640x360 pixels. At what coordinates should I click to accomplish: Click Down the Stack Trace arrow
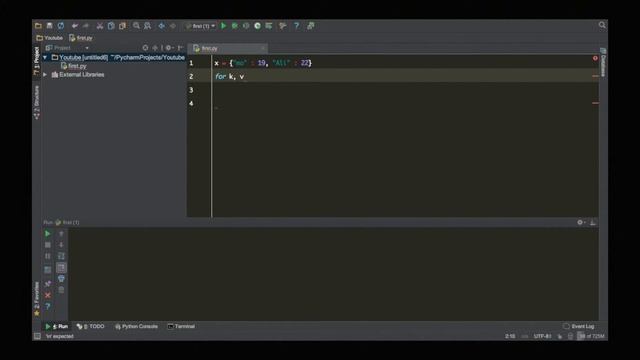tap(61, 245)
